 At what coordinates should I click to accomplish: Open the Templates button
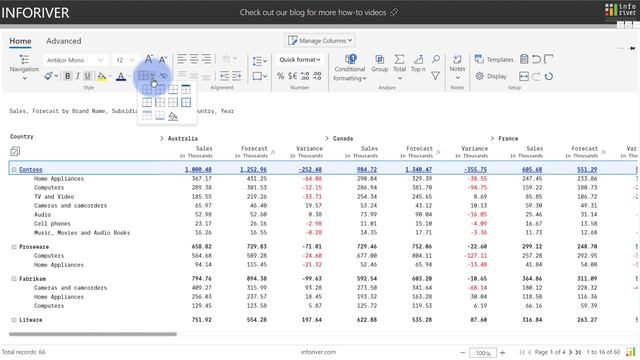coord(494,60)
